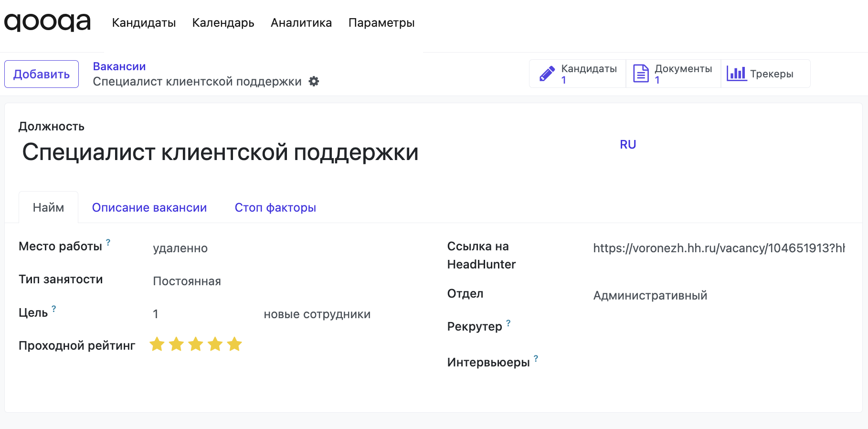The image size is (868, 429).
Task: Click help icon next to Рекрутер
Action: (x=508, y=323)
